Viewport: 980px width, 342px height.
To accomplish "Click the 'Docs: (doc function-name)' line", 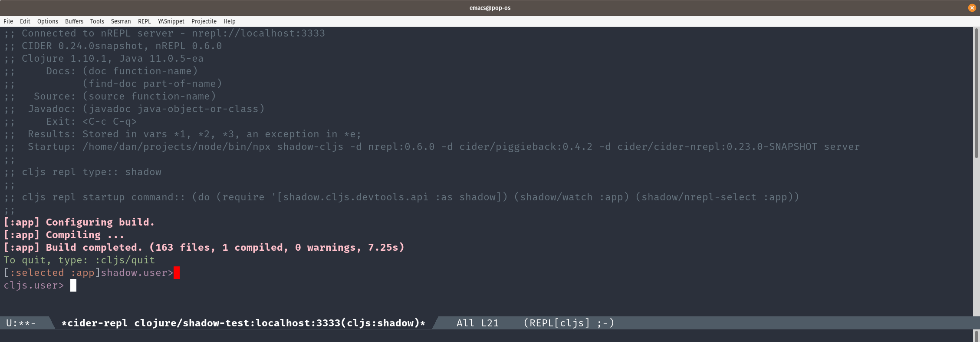I will tap(101, 71).
